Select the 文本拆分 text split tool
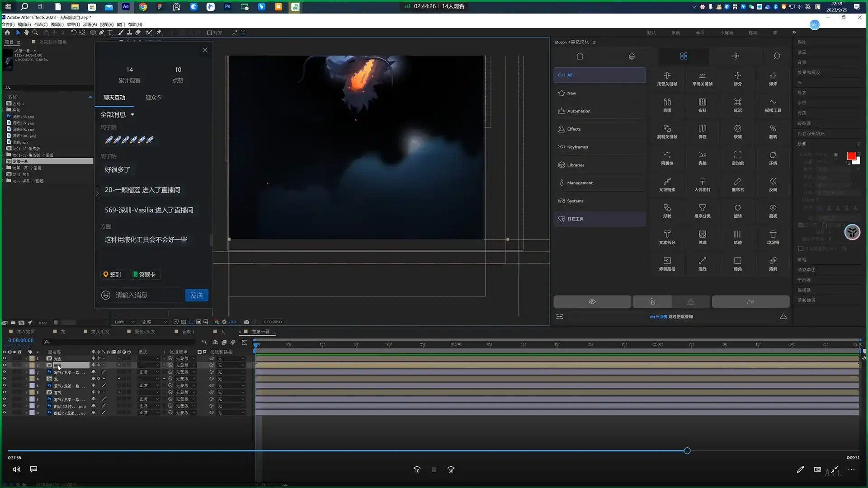This screenshot has height=488, width=868. (x=667, y=237)
